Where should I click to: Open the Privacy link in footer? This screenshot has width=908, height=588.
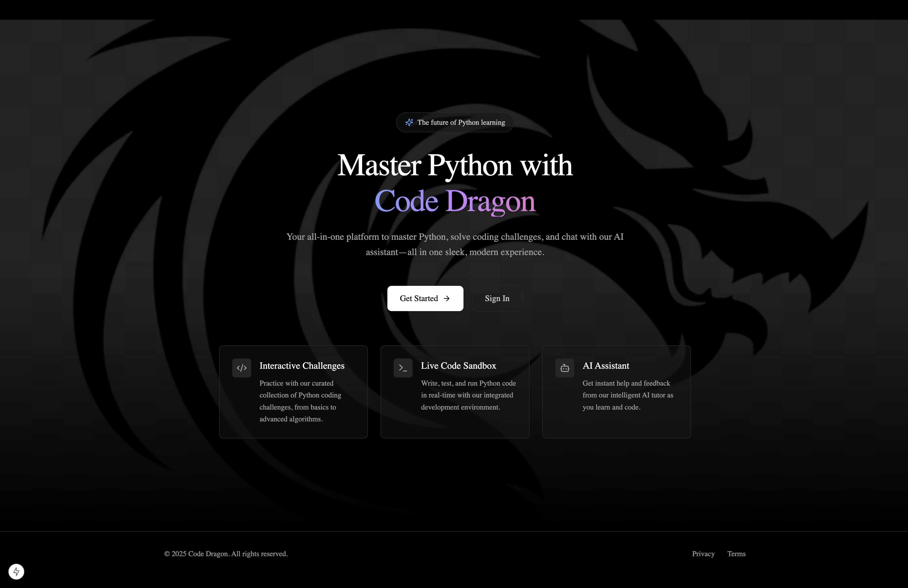pyautogui.click(x=703, y=554)
